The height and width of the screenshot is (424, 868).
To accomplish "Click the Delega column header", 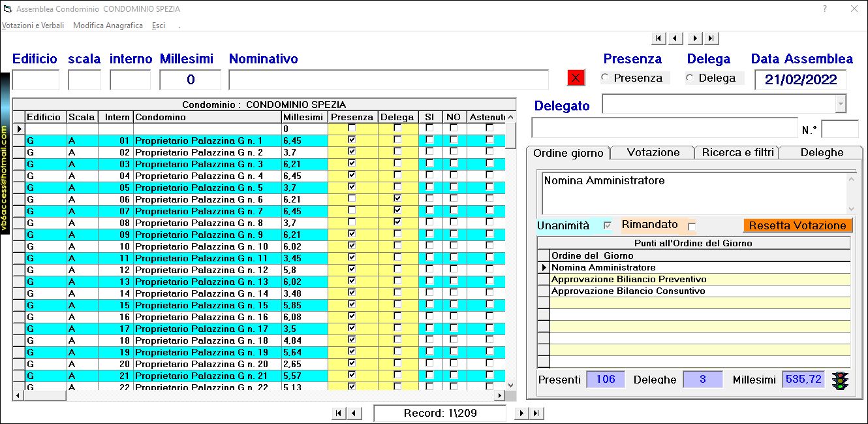I will [397, 117].
